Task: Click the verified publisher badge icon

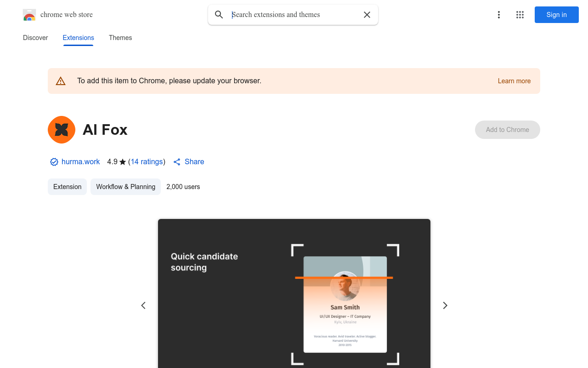Action: [54, 162]
